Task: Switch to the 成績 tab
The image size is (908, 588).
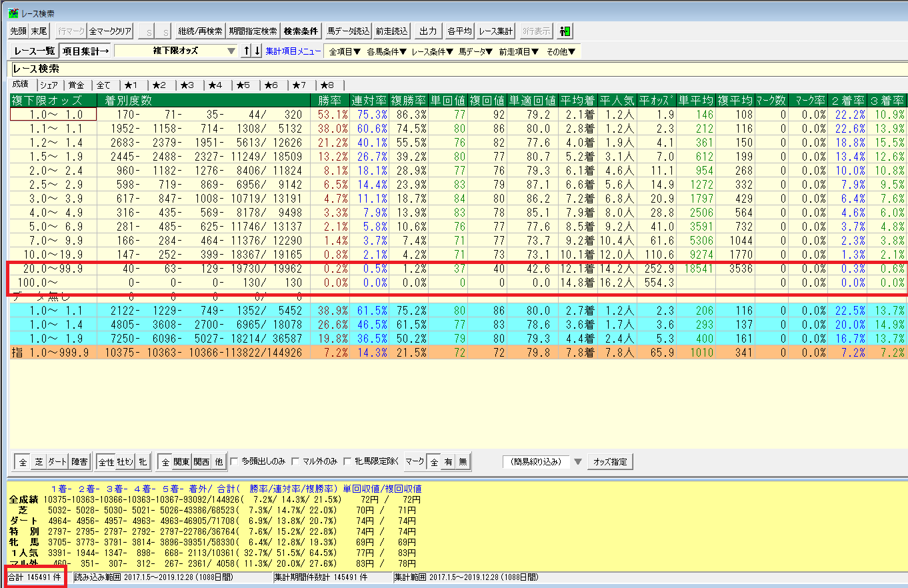Action: (x=22, y=85)
